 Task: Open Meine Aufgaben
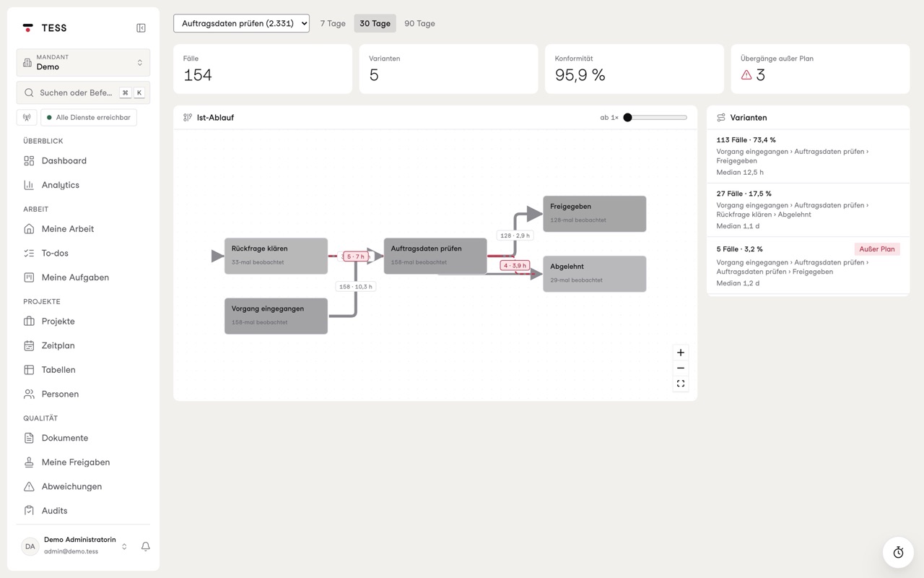coord(83,277)
